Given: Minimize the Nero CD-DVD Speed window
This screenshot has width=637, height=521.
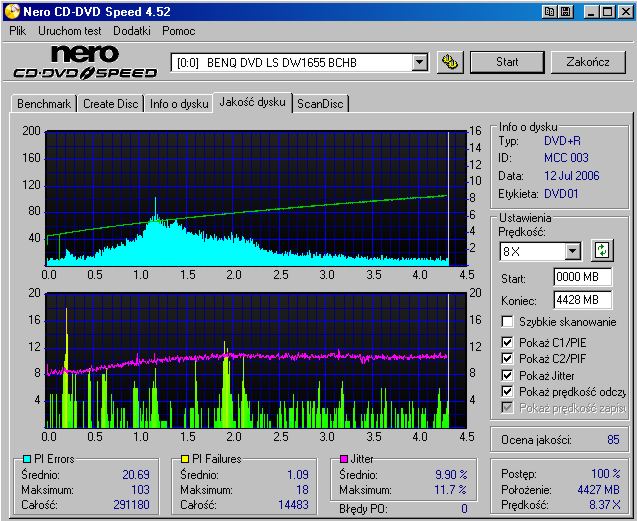Looking at the screenshot, I should coord(592,12).
